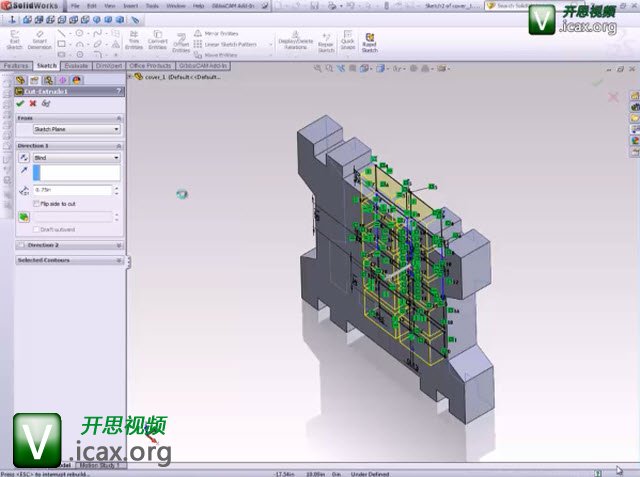Toggle the Rapid Sketch tool

(369, 43)
